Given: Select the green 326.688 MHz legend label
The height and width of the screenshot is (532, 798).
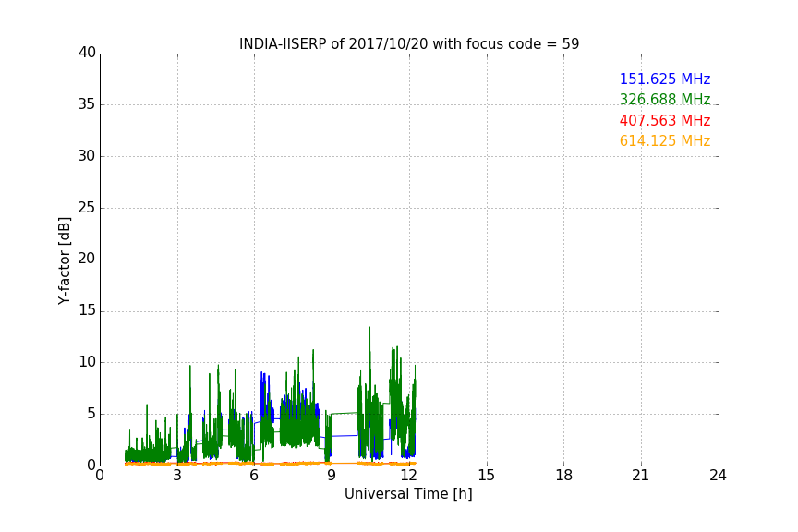Looking at the screenshot, I should click(665, 99).
